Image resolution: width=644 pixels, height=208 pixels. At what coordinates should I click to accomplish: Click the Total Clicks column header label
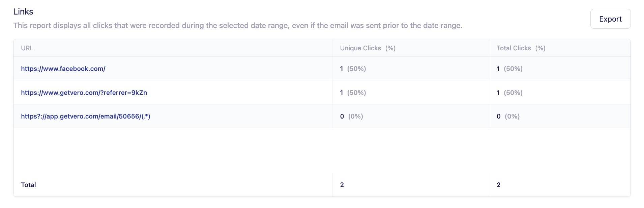(x=514, y=48)
